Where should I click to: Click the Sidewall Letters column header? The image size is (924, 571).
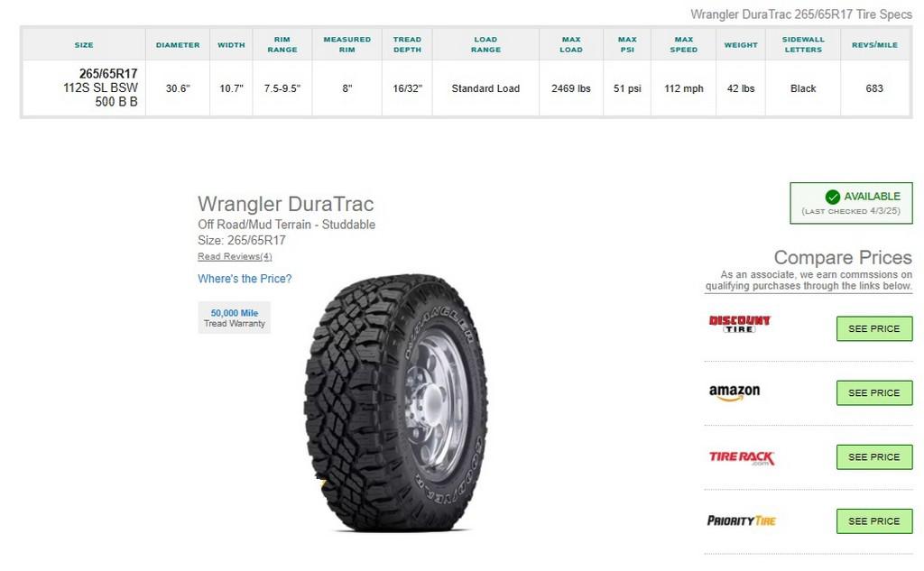(802, 44)
